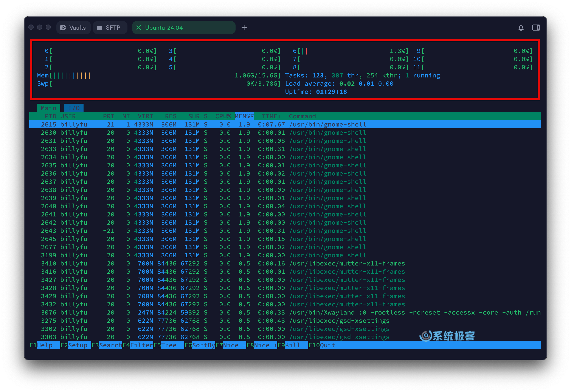Click the Uptime value 01:29:18
571x392 pixels.
tap(331, 92)
